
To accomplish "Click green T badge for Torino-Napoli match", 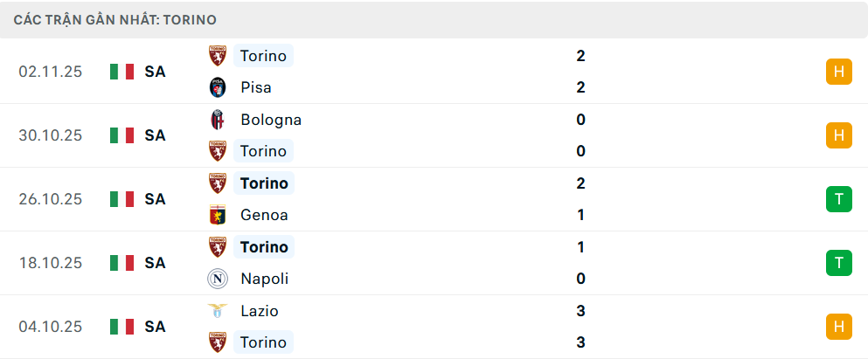I will [x=838, y=263].
